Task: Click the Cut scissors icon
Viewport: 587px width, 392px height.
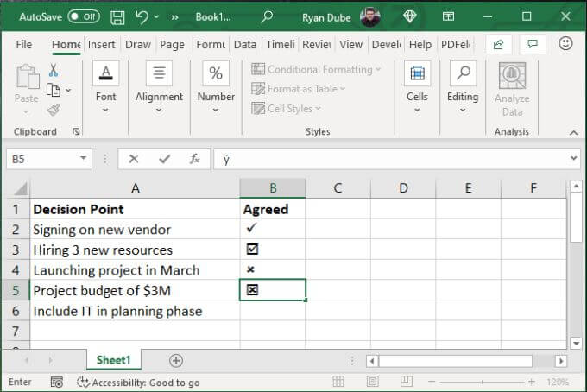Action: 54,71
